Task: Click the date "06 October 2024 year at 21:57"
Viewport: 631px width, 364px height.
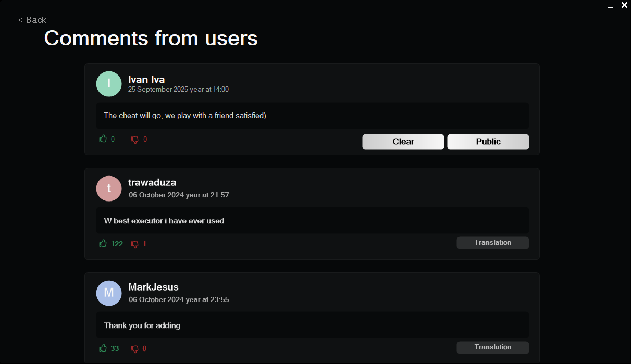Action: (179, 195)
